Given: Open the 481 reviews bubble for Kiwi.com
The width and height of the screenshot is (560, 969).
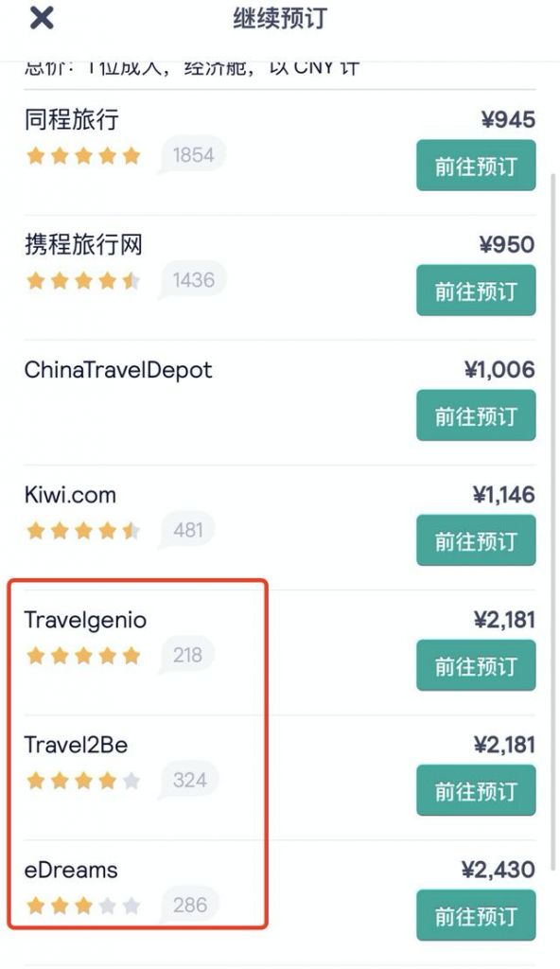Looking at the screenshot, I should pyautogui.click(x=186, y=530).
